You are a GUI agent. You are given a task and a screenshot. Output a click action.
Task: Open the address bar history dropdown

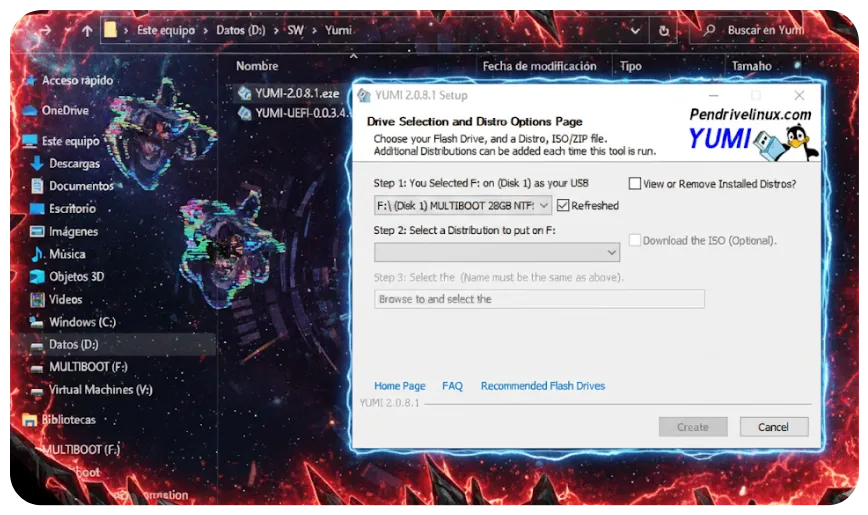coord(636,31)
